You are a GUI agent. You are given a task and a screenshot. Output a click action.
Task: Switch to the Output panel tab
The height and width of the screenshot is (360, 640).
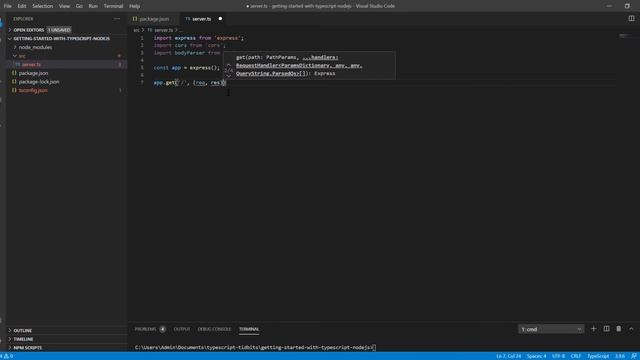[x=182, y=329]
